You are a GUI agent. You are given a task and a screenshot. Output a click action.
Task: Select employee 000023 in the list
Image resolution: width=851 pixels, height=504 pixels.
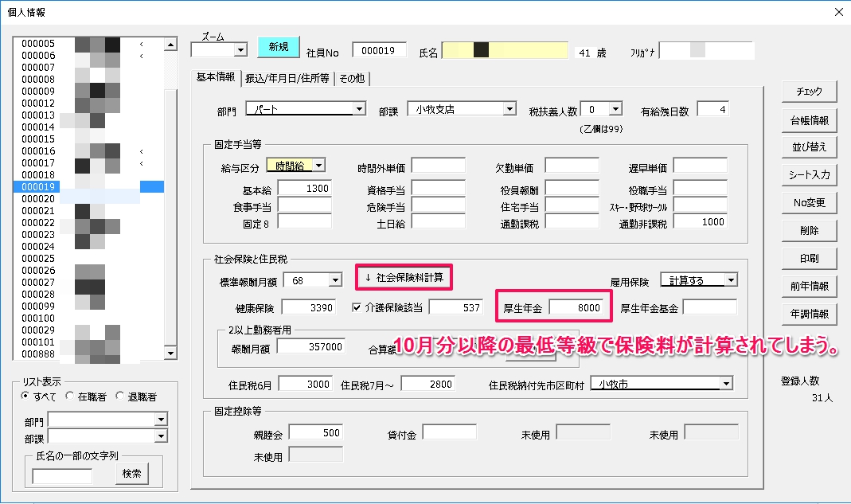[38, 235]
